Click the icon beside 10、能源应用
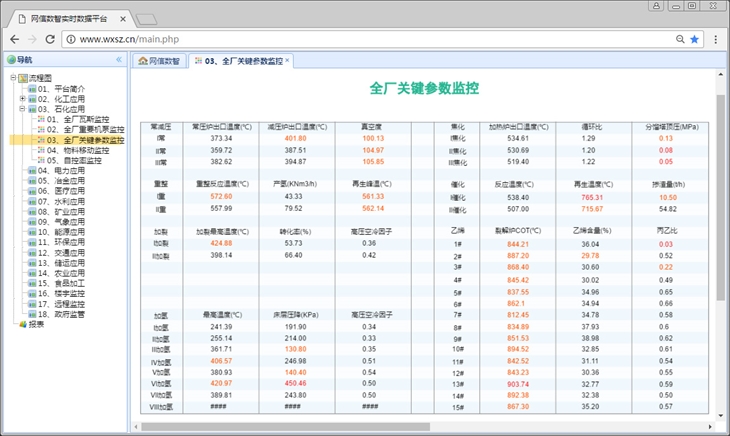Viewport: 730px width, 436px height. click(32, 232)
